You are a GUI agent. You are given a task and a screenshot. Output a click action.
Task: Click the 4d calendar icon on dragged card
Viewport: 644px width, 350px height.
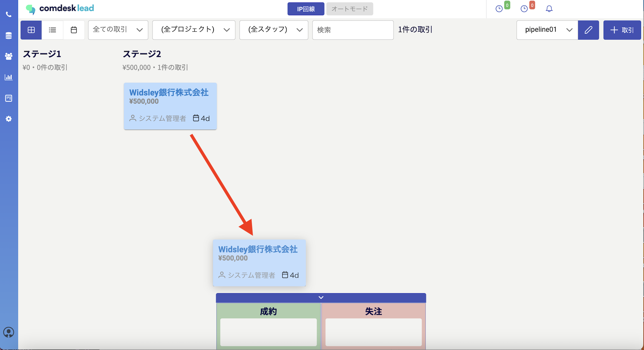coord(285,275)
